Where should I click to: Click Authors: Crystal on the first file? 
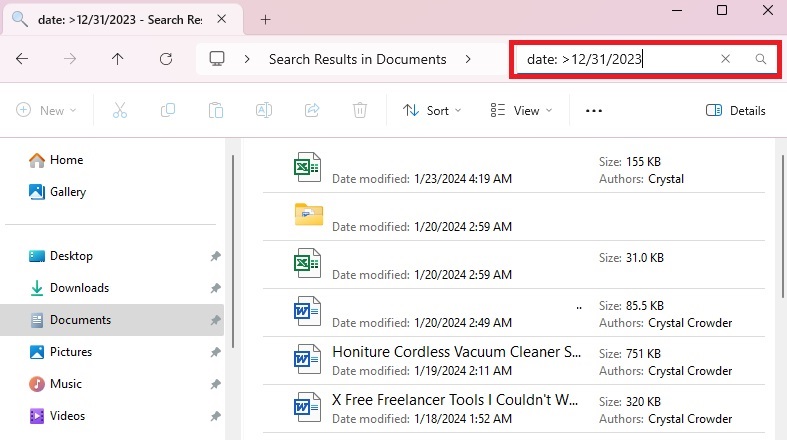[641, 179]
